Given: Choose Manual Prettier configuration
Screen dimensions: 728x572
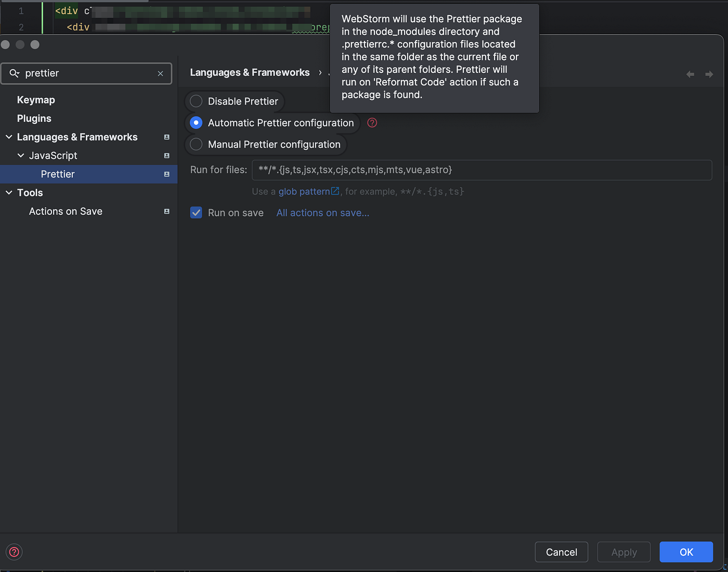Looking at the screenshot, I should (x=196, y=144).
